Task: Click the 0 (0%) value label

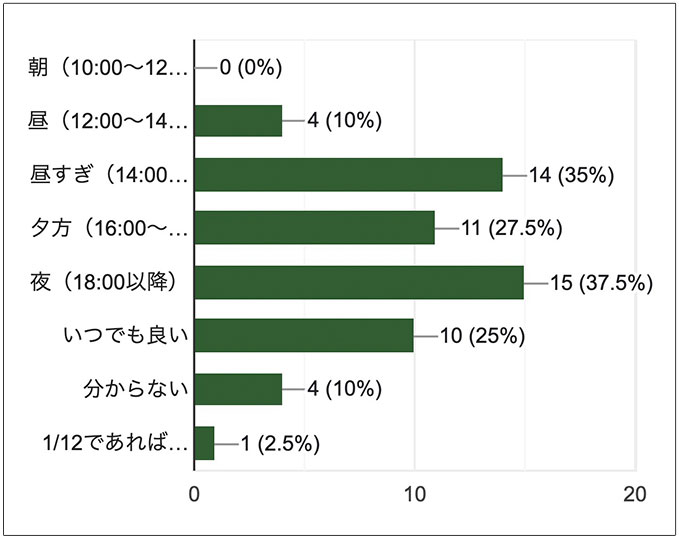Action: tap(251, 68)
